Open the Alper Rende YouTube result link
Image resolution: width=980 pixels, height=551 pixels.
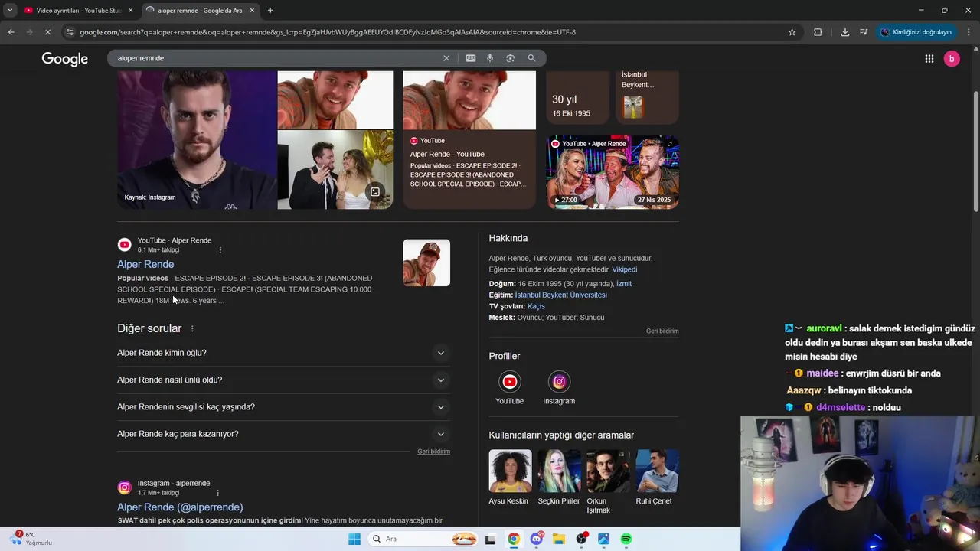(x=145, y=264)
